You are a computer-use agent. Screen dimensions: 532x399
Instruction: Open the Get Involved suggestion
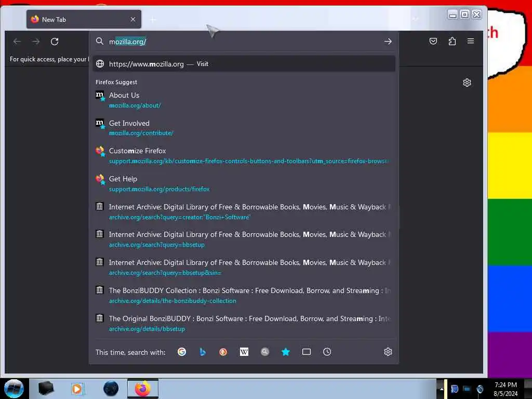(244, 128)
